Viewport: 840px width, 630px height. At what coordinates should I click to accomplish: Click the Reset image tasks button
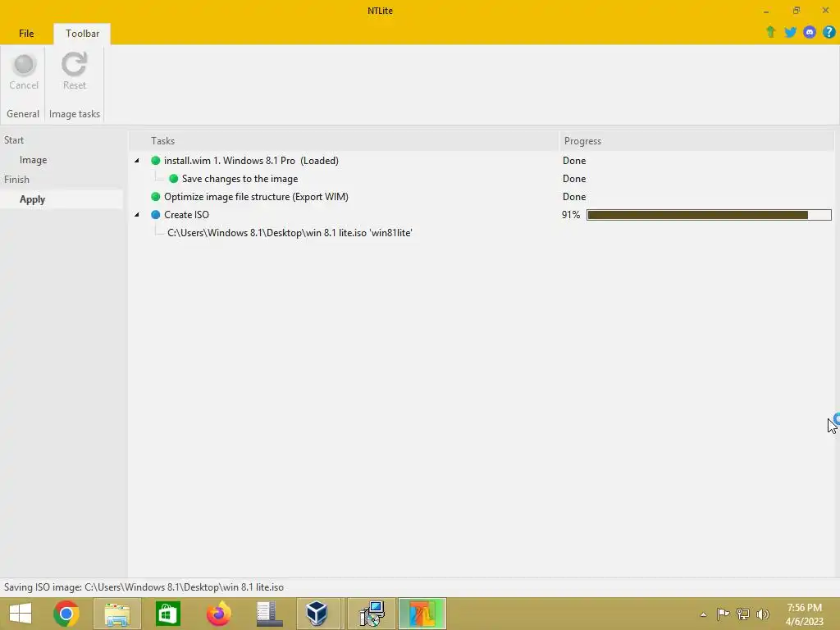click(74, 72)
